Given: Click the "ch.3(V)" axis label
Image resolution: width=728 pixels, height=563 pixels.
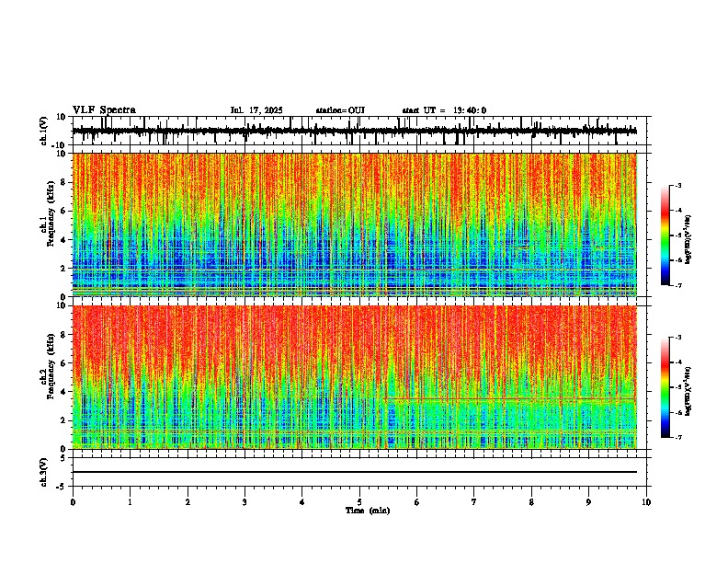Looking at the screenshot, I should 44,472.
